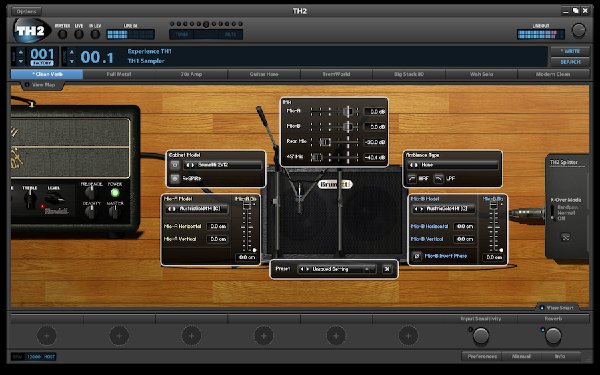This screenshot has height=375, width=600.
Task: Click the Mic-A Horizontal value field
Action: click(218, 227)
